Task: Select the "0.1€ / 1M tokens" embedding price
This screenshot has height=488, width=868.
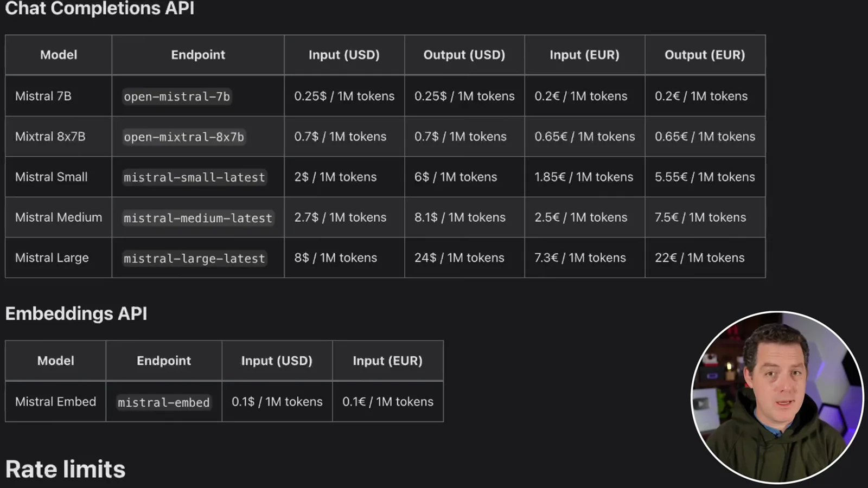Action: coord(388,402)
